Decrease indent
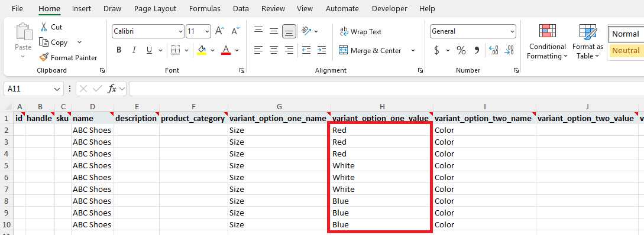Image resolution: width=644 pixels, height=235 pixels. click(x=306, y=50)
